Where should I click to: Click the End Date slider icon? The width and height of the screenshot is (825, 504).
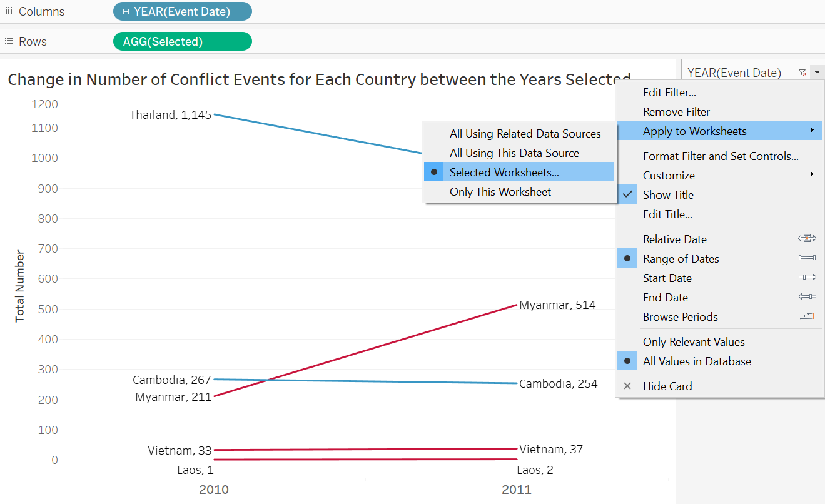807,297
